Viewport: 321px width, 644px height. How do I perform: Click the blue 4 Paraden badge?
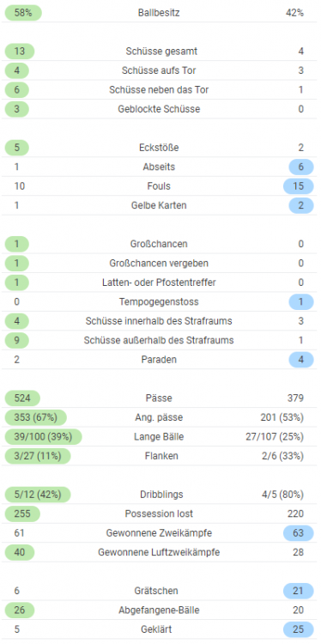[x=299, y=360]
